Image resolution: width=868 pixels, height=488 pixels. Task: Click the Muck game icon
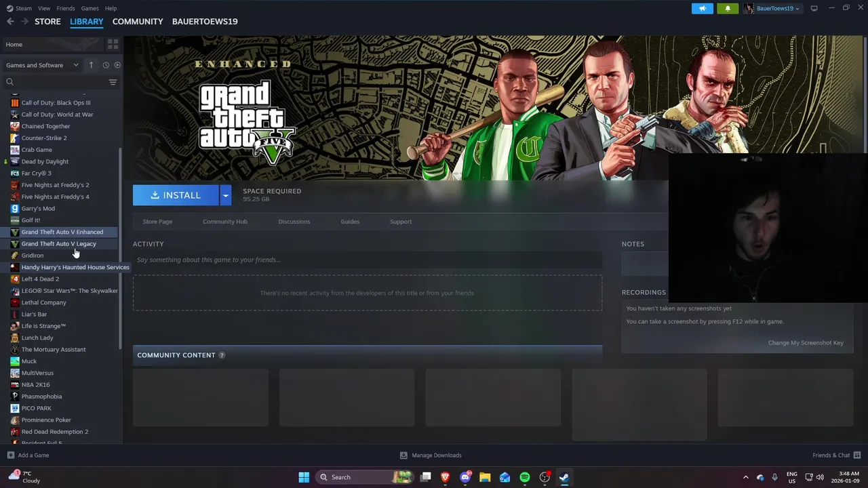15,361
